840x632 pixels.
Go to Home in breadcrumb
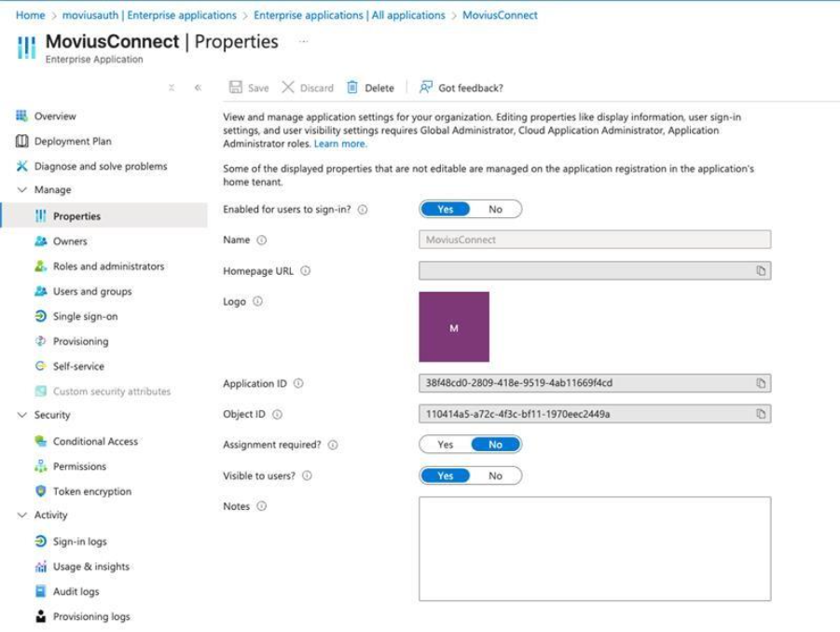click(x=30, y=15)
